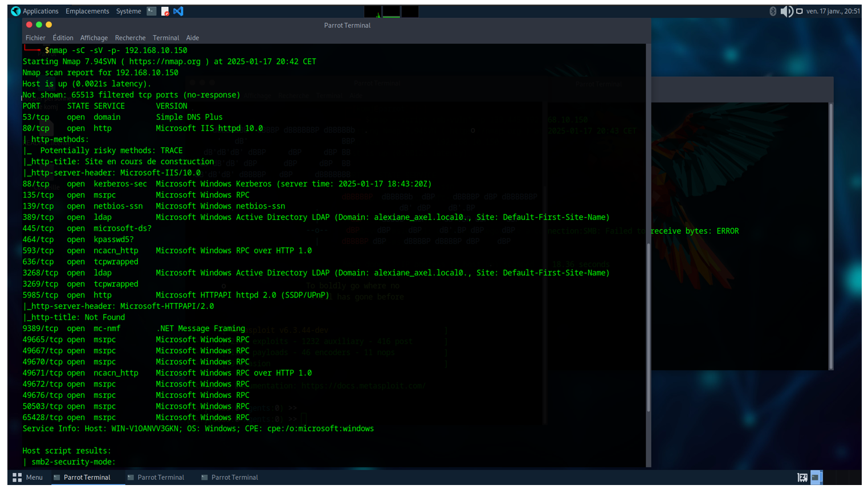Viewport: 868px width, 493px height.
Task: Click the yellow dot window button
Action: click(x=48, y=25)
